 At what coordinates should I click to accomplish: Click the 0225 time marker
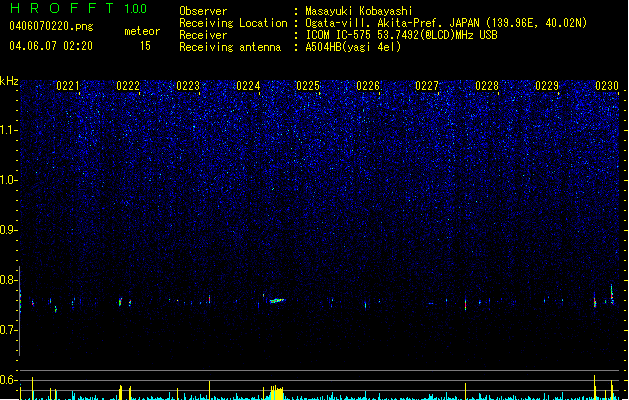(308, 86)
